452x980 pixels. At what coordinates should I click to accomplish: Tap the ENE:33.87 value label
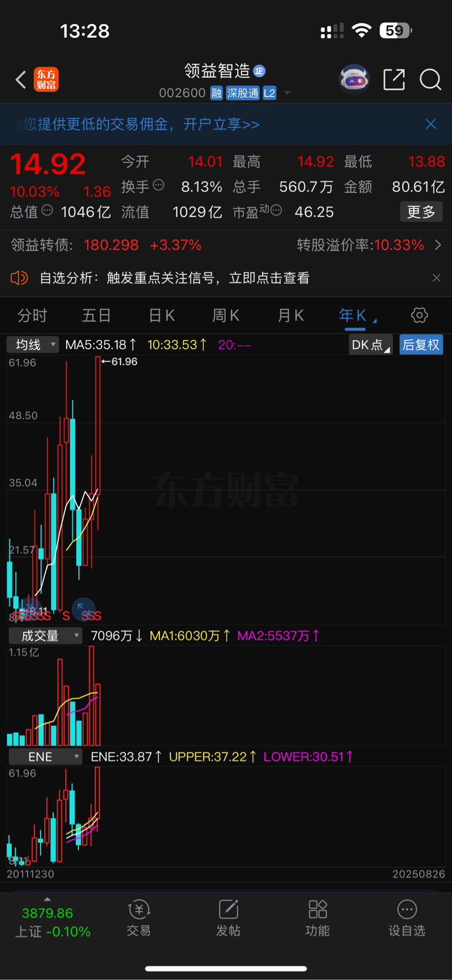tap(126, 757)
